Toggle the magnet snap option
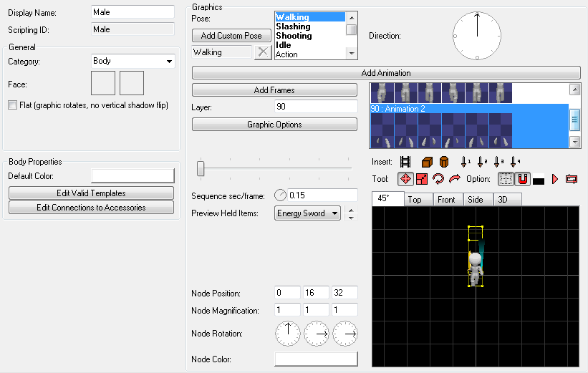The height and width of the screenshot is (373, 588). [522, 179]
